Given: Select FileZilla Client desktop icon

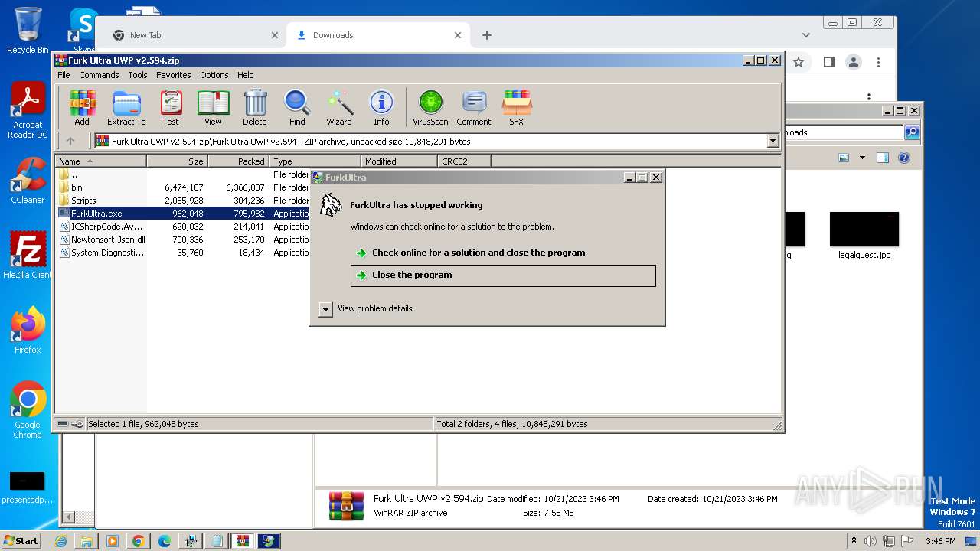Looking at the screenshot, I should tap(28, 256).
